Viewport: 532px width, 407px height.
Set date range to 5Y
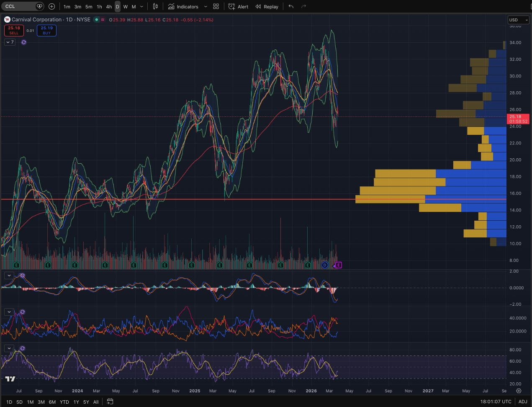pos(86,402)
